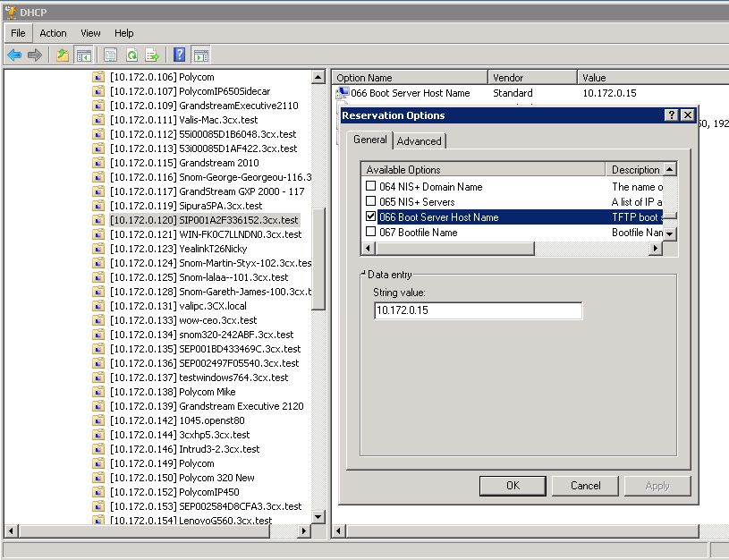Toggle Show/Hide Console Tree toolbar icon
This screenshot has width=729, height=560.
(x=84, y=55)
